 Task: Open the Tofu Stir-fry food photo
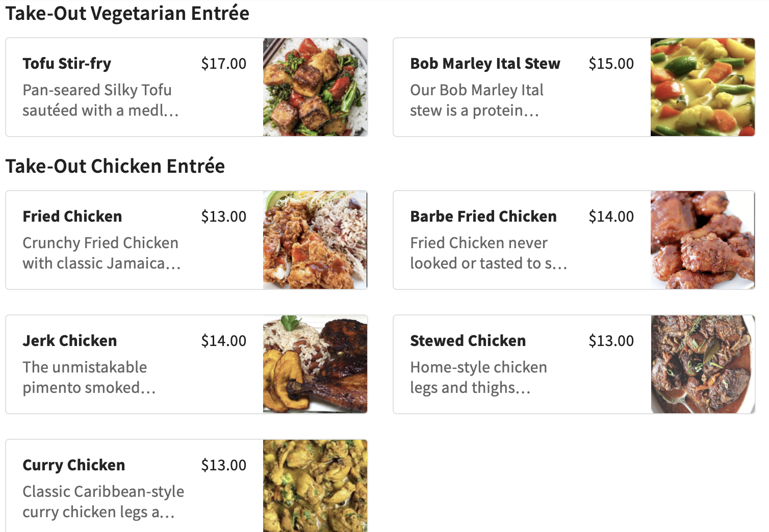point(315,87)
